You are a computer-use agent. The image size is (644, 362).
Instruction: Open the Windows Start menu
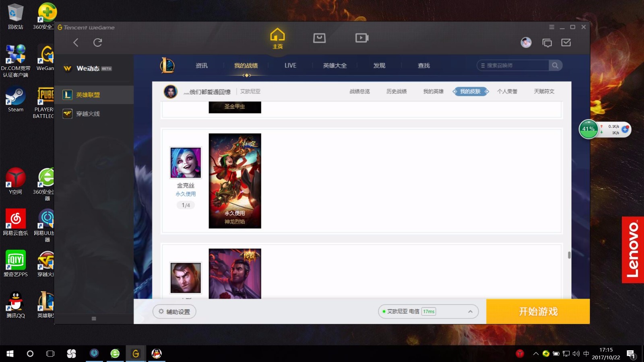point(10,354)
